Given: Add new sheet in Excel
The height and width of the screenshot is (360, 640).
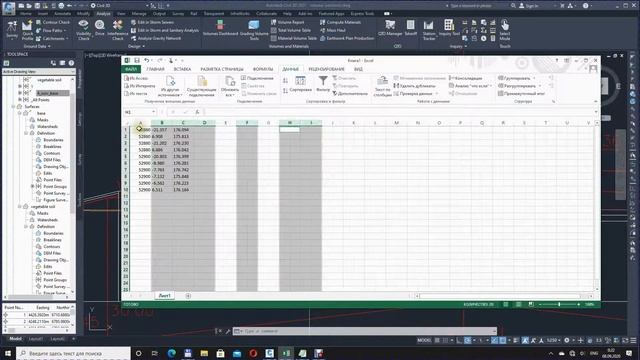Looking at the screenshot, I should (x=188, y=296).
